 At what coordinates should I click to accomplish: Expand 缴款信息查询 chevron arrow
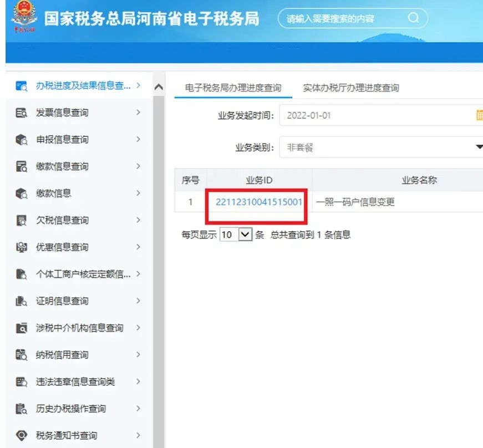coord(138,166)
